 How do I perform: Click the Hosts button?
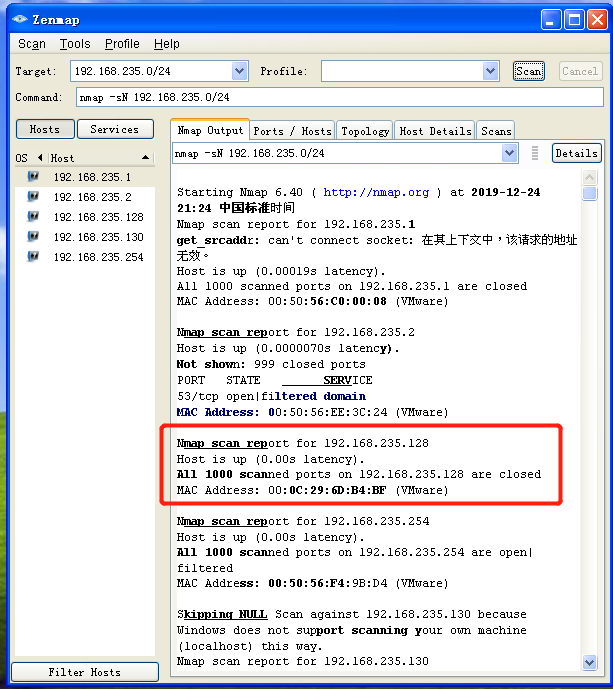[x=45, y=129]
